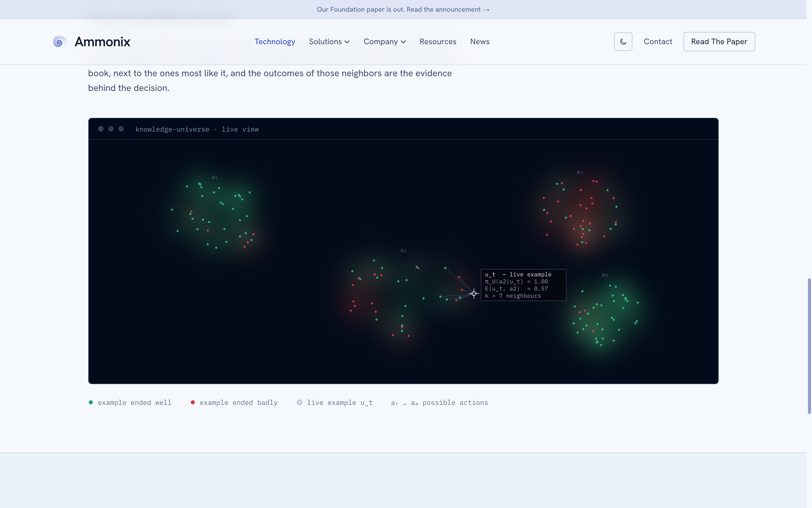
Task: Click 'π_U(a2|u_t) = 1.00' tooltip line
Action: click(x=516, y=281)
